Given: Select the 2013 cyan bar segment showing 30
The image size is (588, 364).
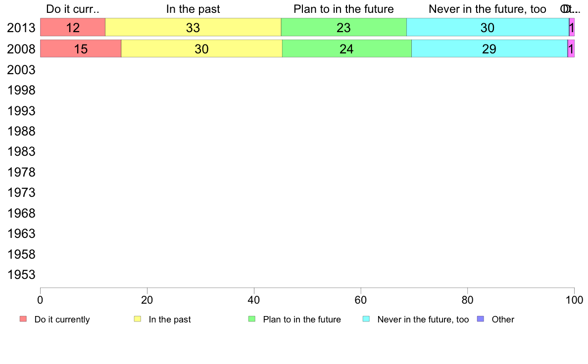Looking at the screenshot, I should click(x=488, y=27).
